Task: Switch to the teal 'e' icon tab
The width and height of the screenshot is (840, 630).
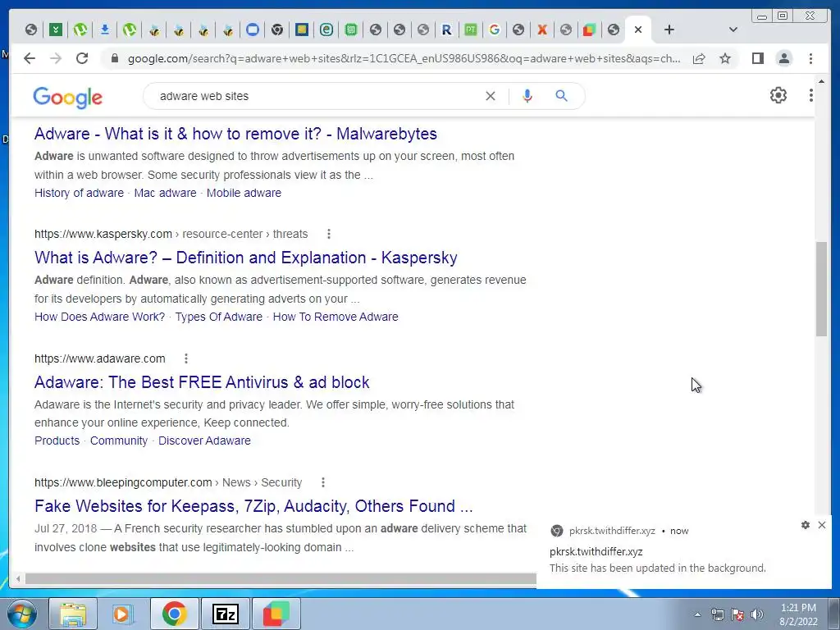Action: click(326, 30)
